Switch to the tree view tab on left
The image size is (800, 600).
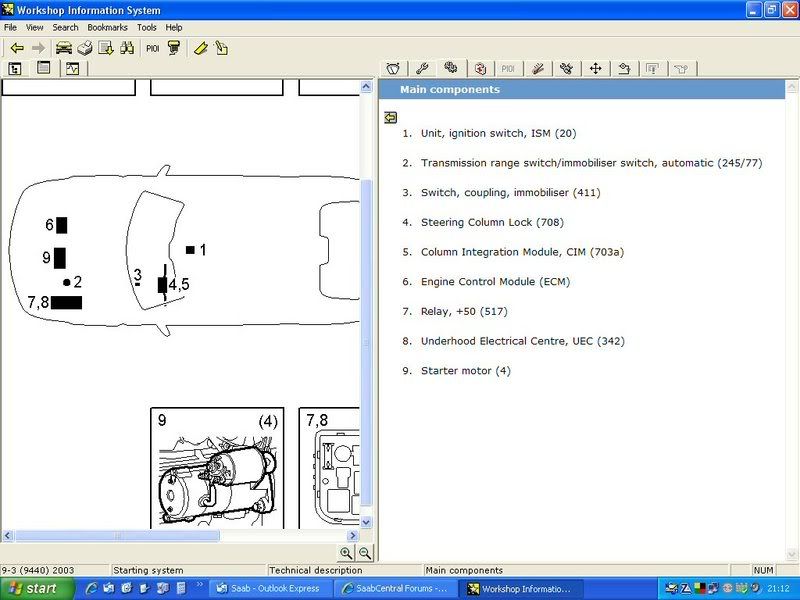tap(15, 69)
